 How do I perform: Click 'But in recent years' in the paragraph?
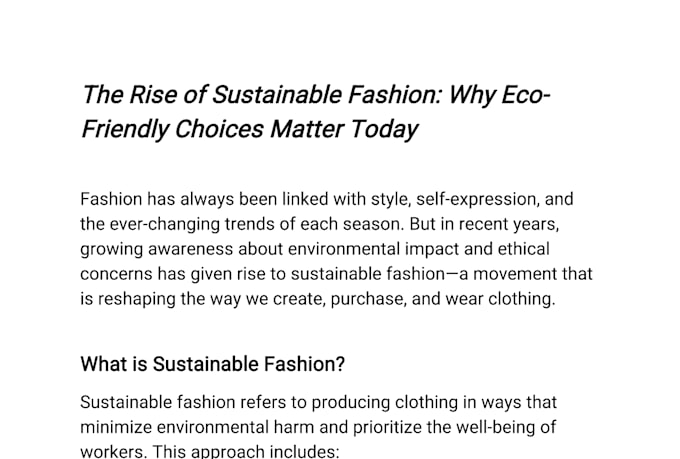pyautogui.click(x=484, y=224)
